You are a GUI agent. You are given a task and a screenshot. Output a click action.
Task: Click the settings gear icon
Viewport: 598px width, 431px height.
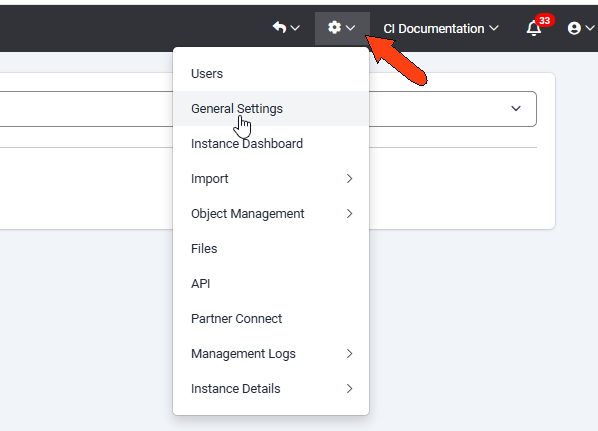[x=334, y=27]
